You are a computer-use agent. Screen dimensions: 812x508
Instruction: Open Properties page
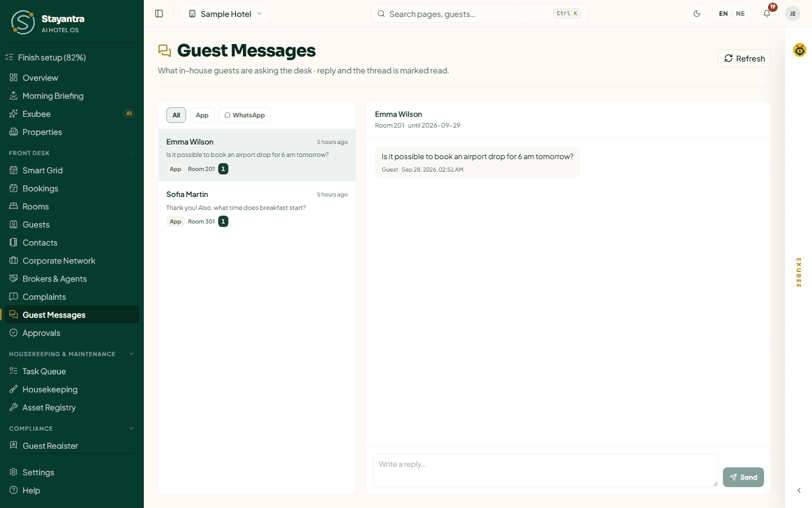[x=72, y=132]
